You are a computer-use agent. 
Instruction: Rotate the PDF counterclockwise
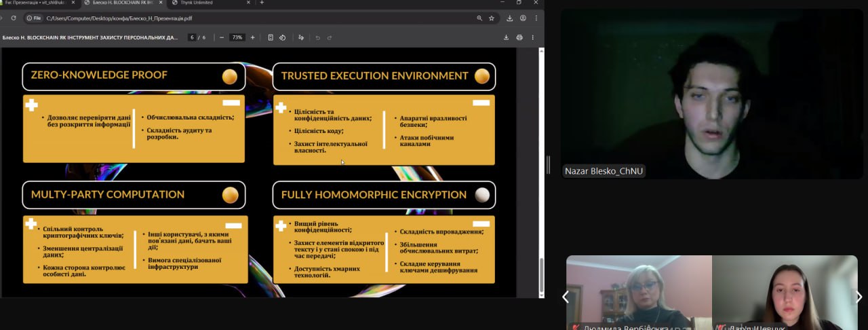[x=283, y=37]
